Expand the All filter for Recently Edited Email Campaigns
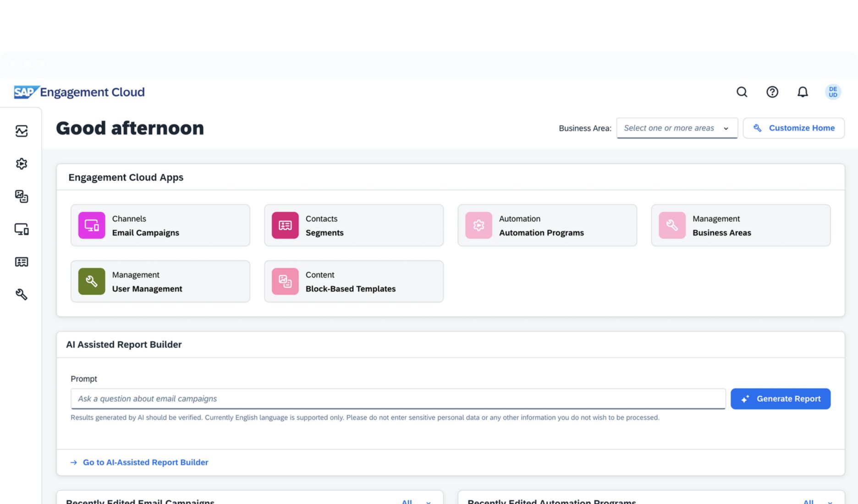This screenshot has height=504, width=858. [415, 501]
